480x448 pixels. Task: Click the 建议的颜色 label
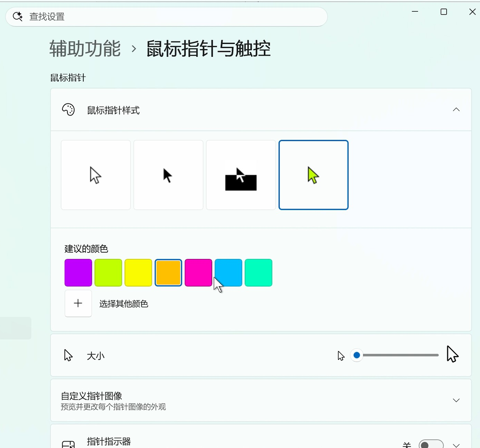click(86, 249)
